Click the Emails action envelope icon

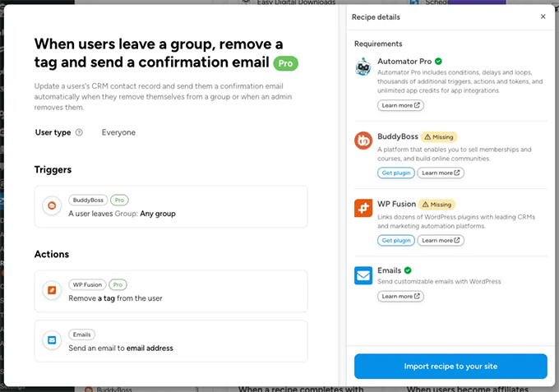[x=53, y=340]
